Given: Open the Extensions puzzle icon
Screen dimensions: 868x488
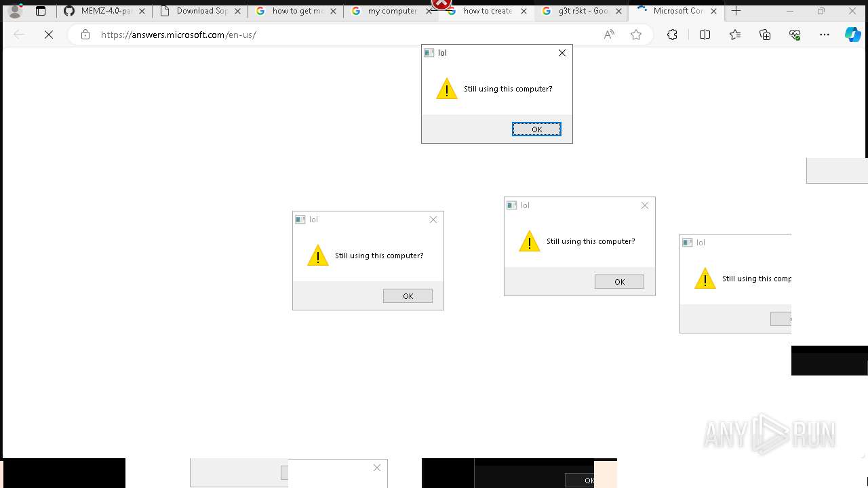Looking at the screenshot, I should coord(672,35).
